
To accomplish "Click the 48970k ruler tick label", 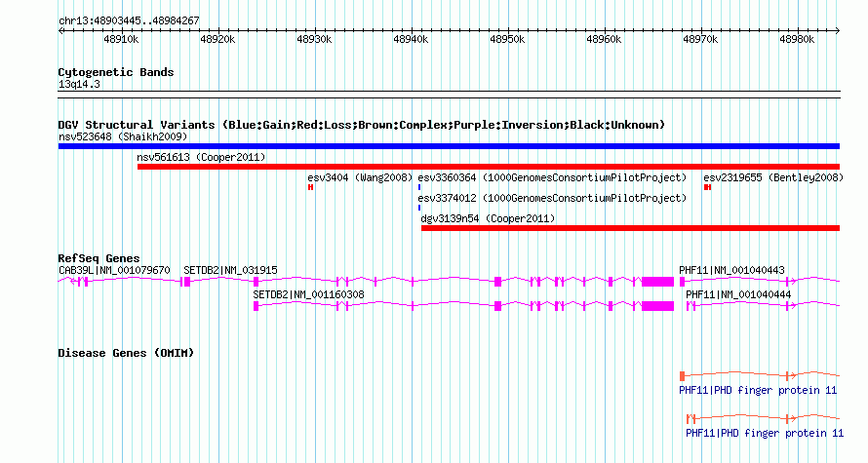I will pos(700,39).
